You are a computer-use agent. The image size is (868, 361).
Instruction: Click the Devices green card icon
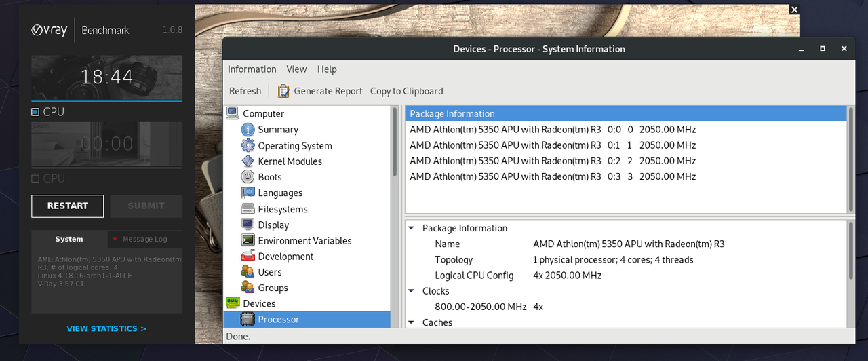point(233,303)
